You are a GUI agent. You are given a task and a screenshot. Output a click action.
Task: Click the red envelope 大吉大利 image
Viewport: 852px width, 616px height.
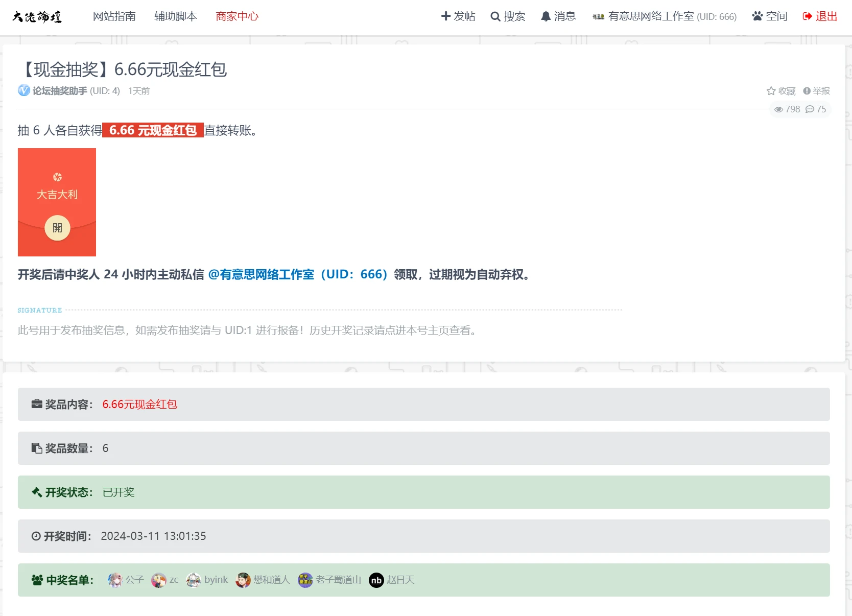pyautogui.click(x=57, y=202)
